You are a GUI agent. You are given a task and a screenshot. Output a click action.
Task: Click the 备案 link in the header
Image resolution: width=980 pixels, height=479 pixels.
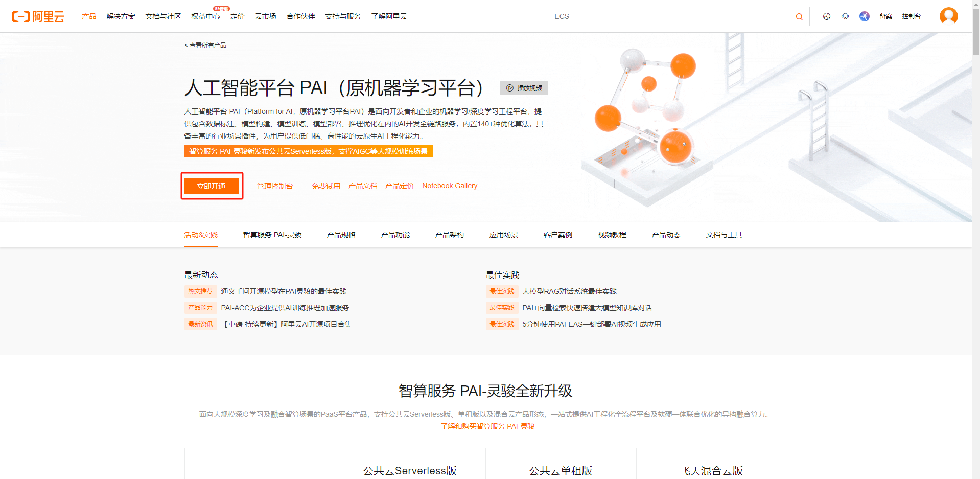click(x=886, y=16)
